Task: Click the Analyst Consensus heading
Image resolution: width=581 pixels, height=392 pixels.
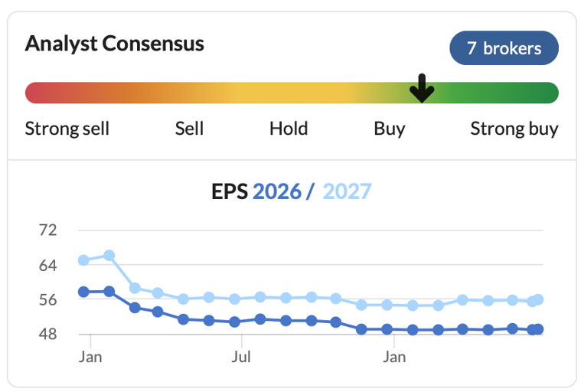Action: 115,44
